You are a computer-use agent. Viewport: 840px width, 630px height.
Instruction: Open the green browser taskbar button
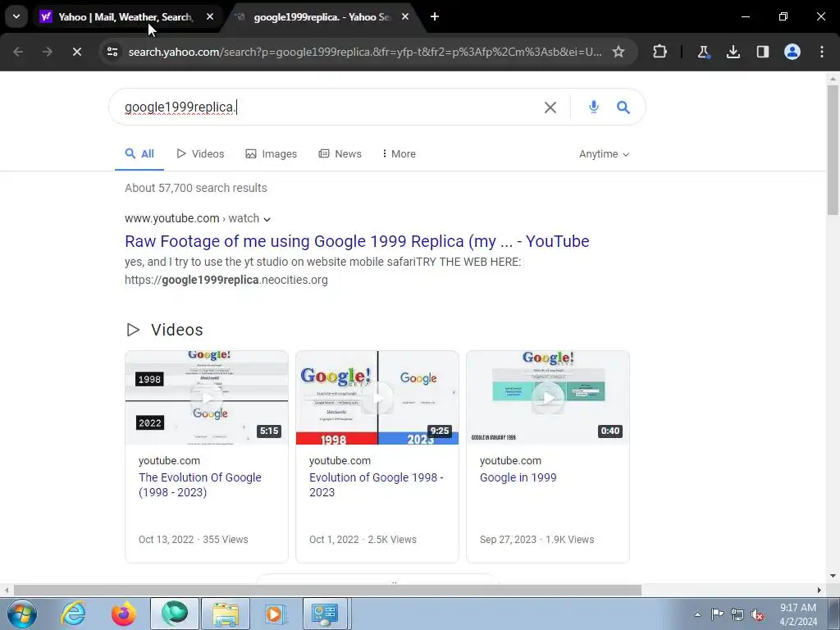tap(175, 614)
